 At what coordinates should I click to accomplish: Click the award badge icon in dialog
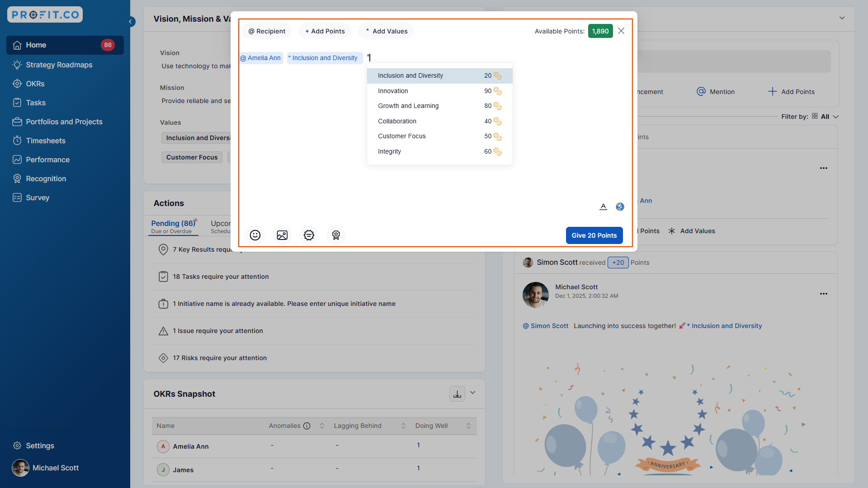point(336,235)
